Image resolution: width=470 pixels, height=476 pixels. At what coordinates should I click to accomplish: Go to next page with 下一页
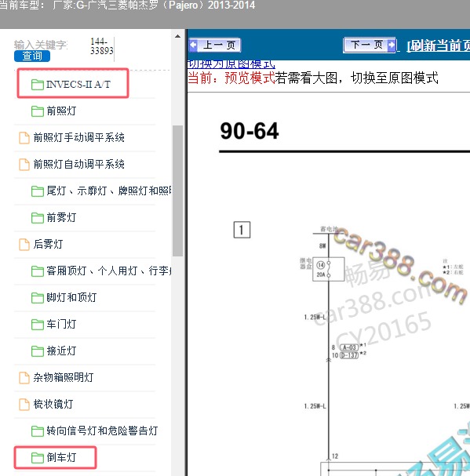(x=370, y=45)
